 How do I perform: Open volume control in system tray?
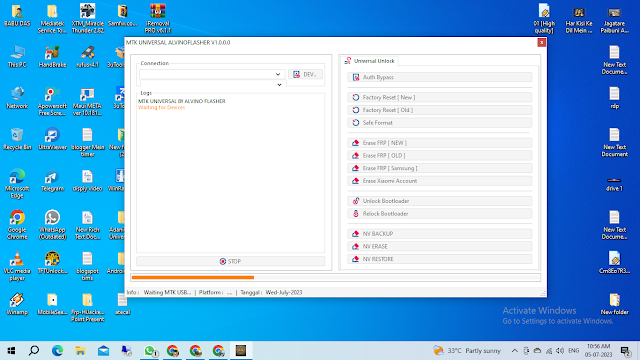click(560, 351)
